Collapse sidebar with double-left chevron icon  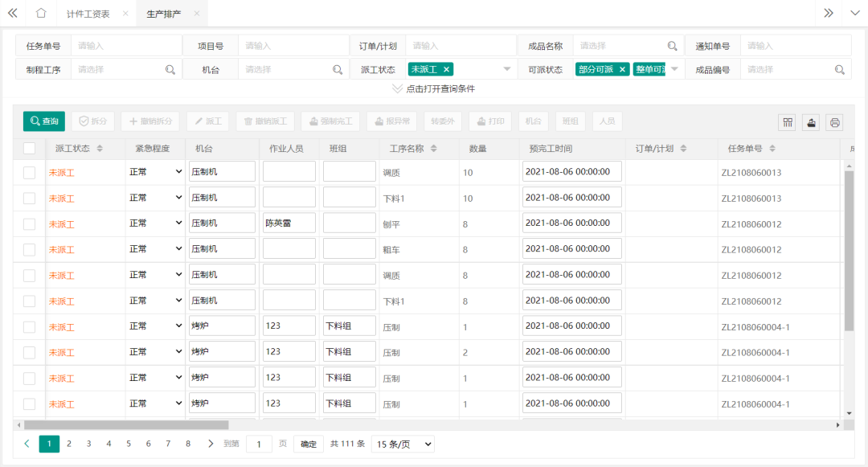click(x=12, y=13)
